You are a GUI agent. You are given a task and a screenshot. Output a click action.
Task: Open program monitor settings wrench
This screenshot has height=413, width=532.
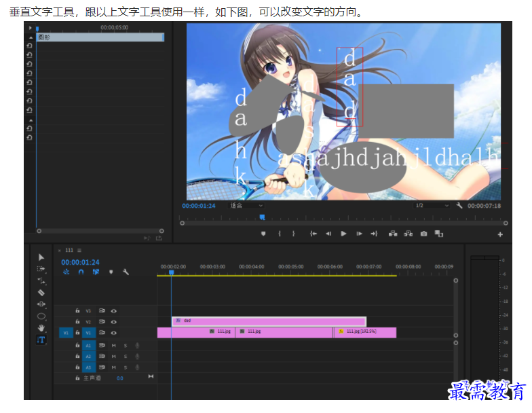click(x=459, y=205)
